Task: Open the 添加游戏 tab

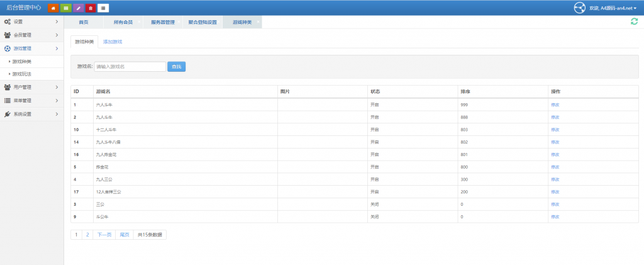Action: 113,42
